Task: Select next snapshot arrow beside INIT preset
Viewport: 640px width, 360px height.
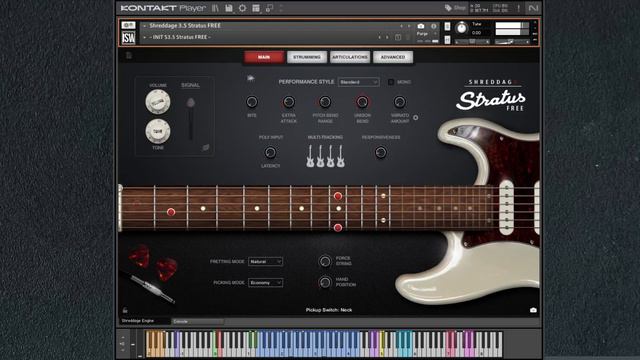Action: (x=387, y=37)
